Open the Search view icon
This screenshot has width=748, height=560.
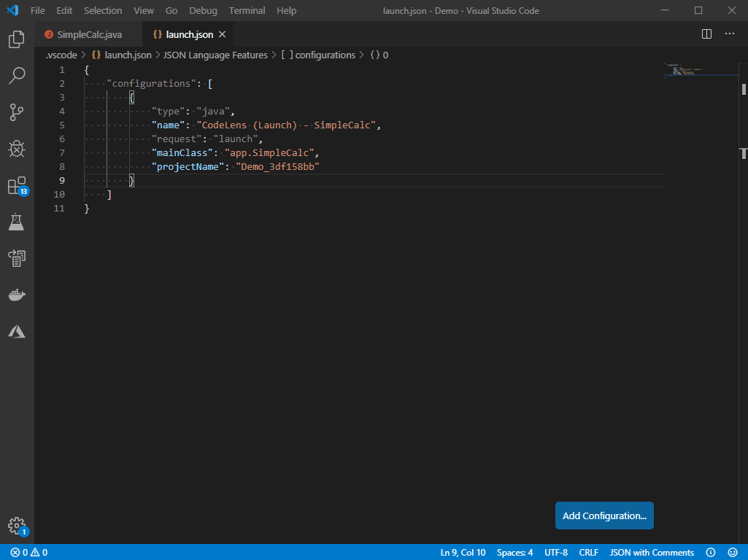pos(17,76)
